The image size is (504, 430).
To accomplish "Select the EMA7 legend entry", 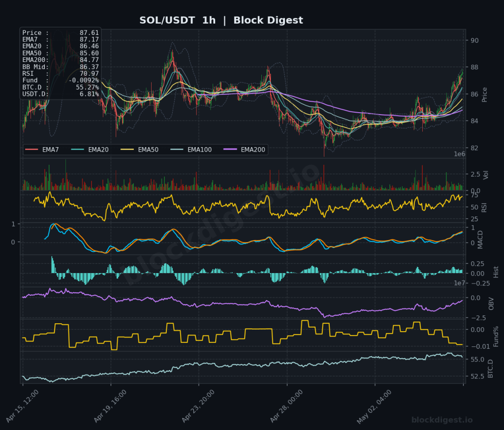I will click(42, 150).
